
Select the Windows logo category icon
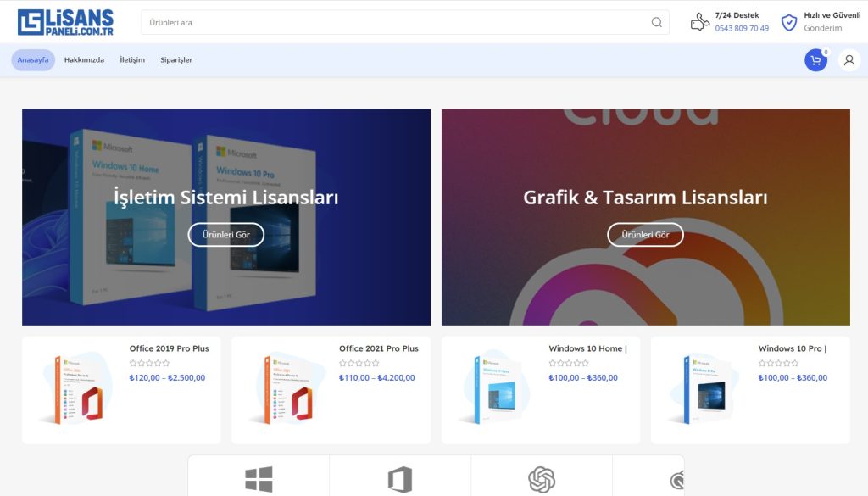coord(259,479)
